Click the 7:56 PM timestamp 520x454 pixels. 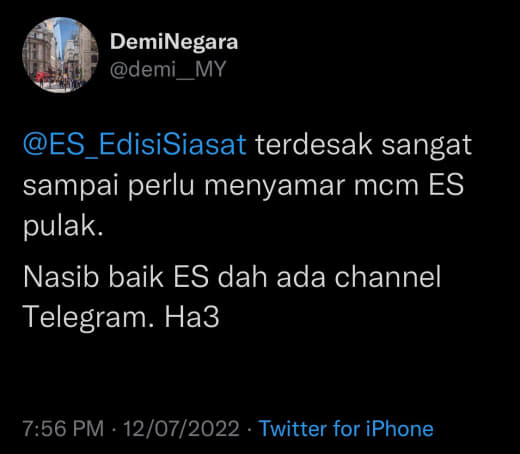tap(63, 428)
